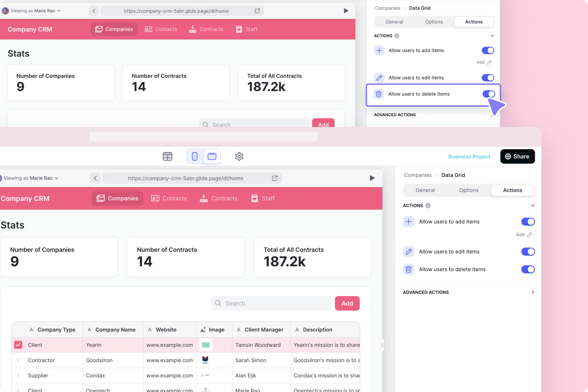Viewport: 588px width, 392px height.
Task: Switch to mobile phone preview icon
Action: (x=195, y=156)
